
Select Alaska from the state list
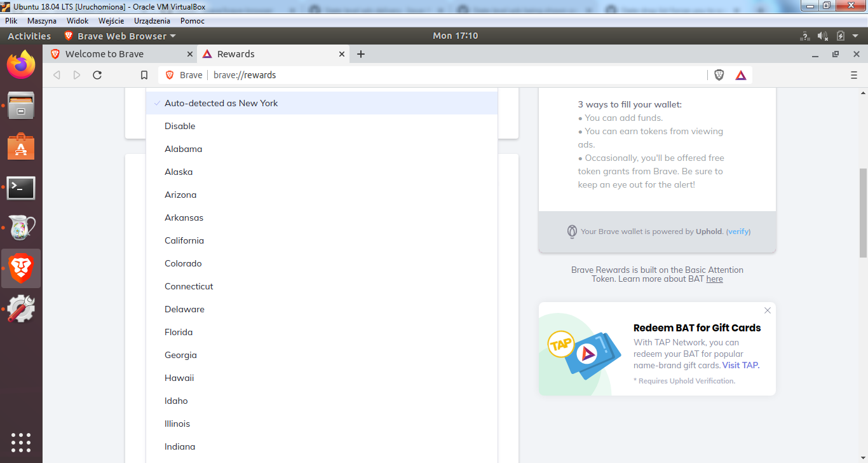click(x=322, y=172)
